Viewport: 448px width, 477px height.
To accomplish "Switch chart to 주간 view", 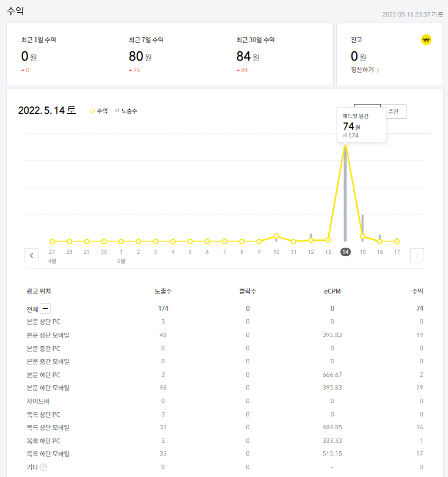I will (393, 111).
